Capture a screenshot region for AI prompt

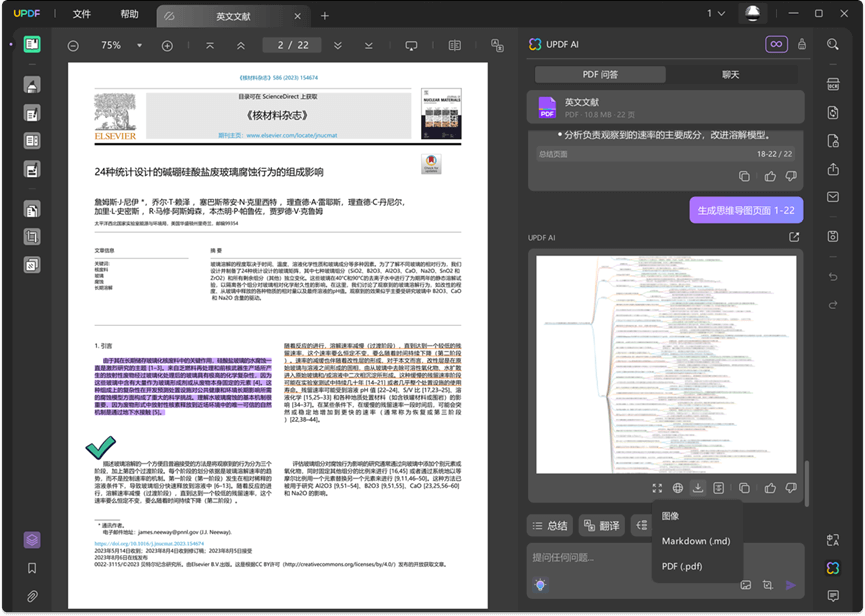pos(768,585)
